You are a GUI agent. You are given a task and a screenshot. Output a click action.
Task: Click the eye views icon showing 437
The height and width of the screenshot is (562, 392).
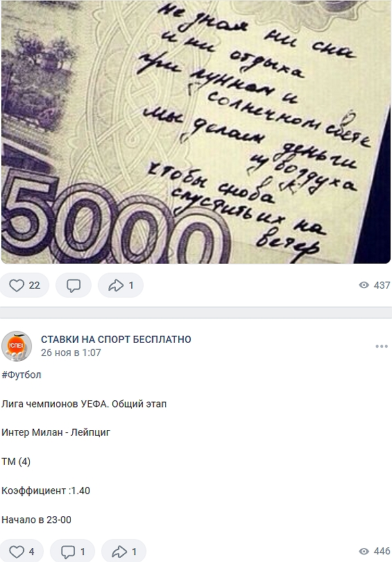coord(364,285)
